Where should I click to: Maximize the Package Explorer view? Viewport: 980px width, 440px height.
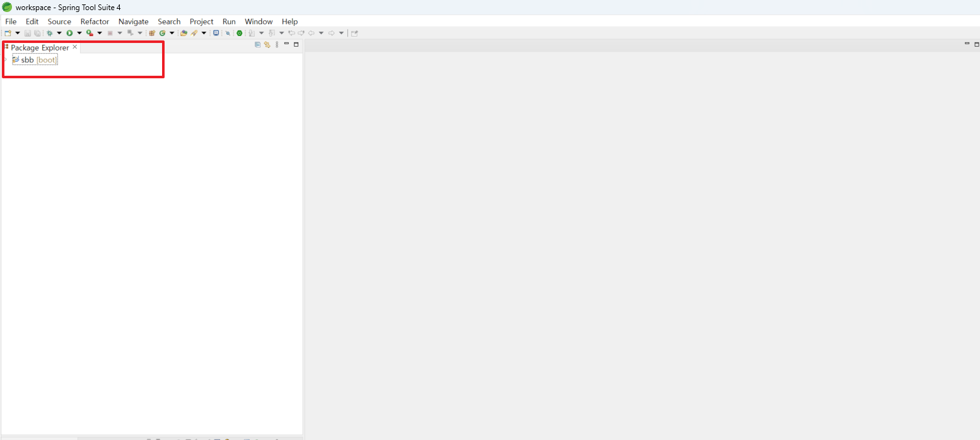[296, 44]
